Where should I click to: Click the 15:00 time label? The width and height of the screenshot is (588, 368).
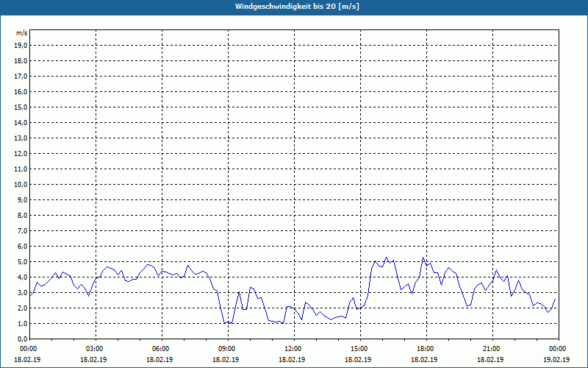click(358, 349)
